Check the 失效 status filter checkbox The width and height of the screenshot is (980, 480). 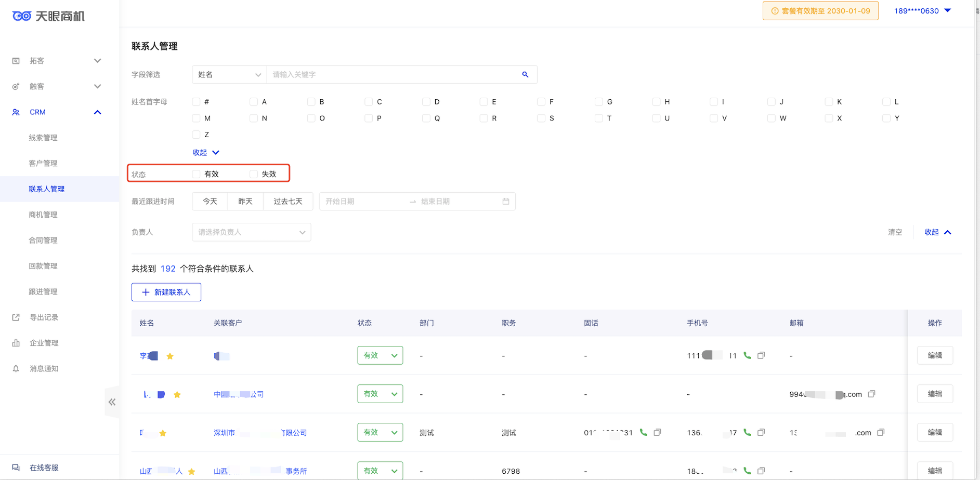click(x=254, y=174)
